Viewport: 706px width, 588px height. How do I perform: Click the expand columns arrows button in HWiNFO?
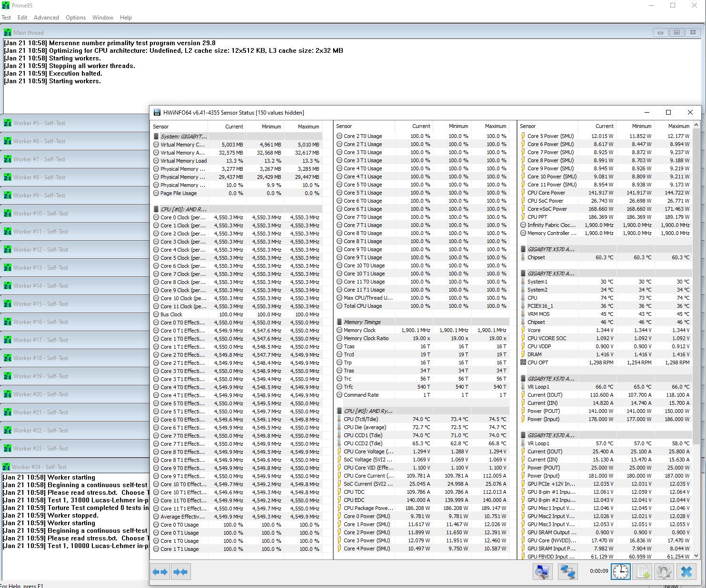(160, 572)
